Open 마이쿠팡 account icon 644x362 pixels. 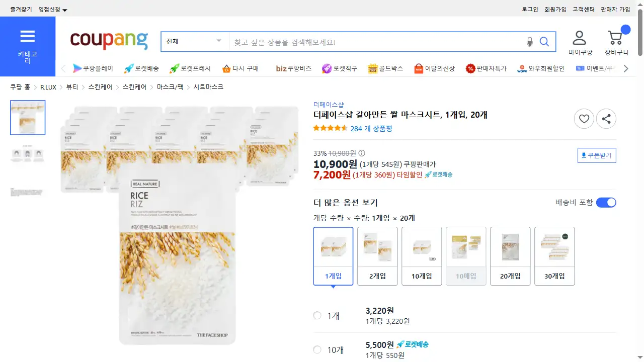click(x=580, y=42)
